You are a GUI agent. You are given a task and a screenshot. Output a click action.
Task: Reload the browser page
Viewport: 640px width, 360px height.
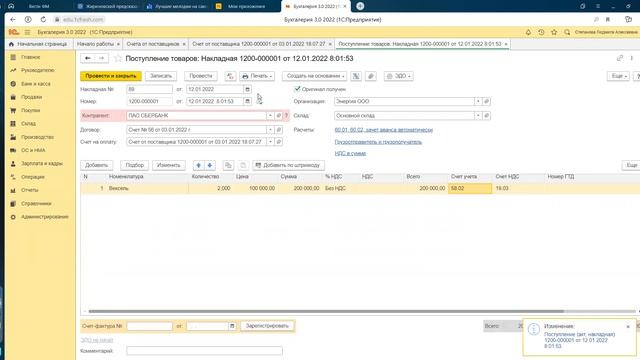click(x=43, y=19)
